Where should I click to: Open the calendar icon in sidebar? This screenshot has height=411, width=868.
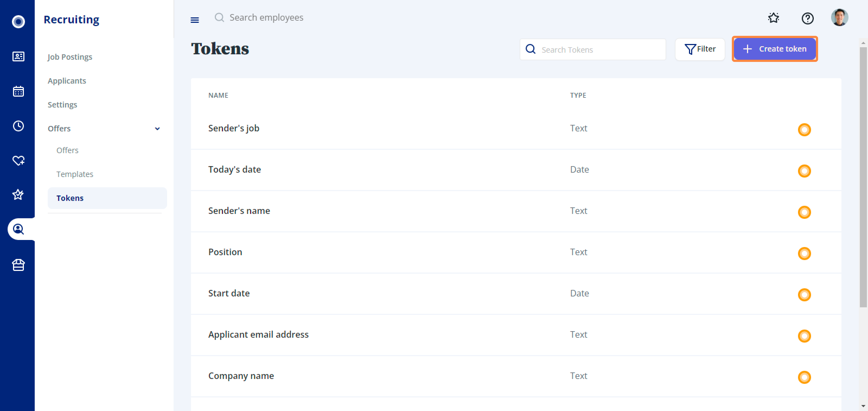pos(18,91)
